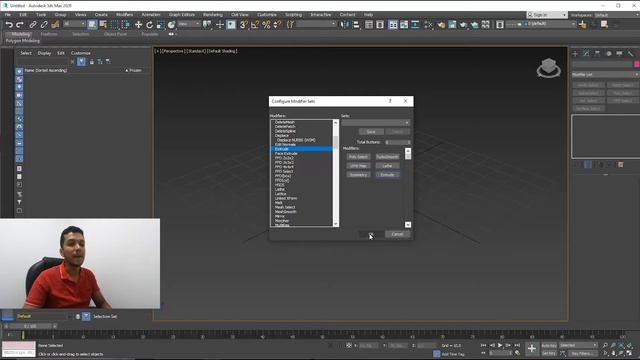Toggle Window/Crossing selection icon
This screenshot has height=360, width=640.
[125, 24]
